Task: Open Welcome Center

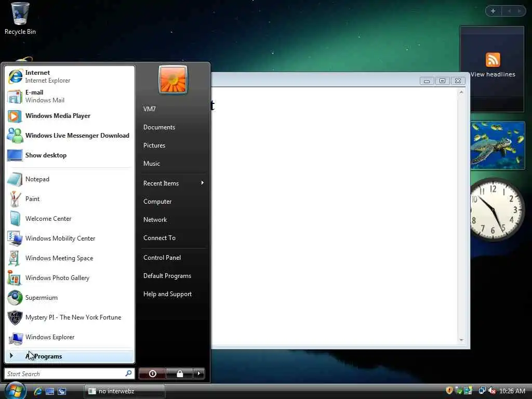Action: click(x=70, y=219)
